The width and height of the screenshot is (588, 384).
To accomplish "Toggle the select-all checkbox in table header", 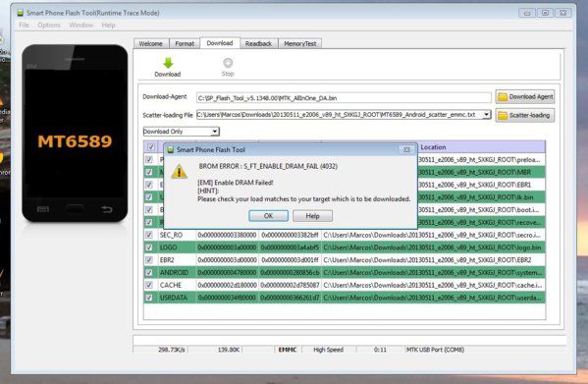I will click(x=151, y=147).
